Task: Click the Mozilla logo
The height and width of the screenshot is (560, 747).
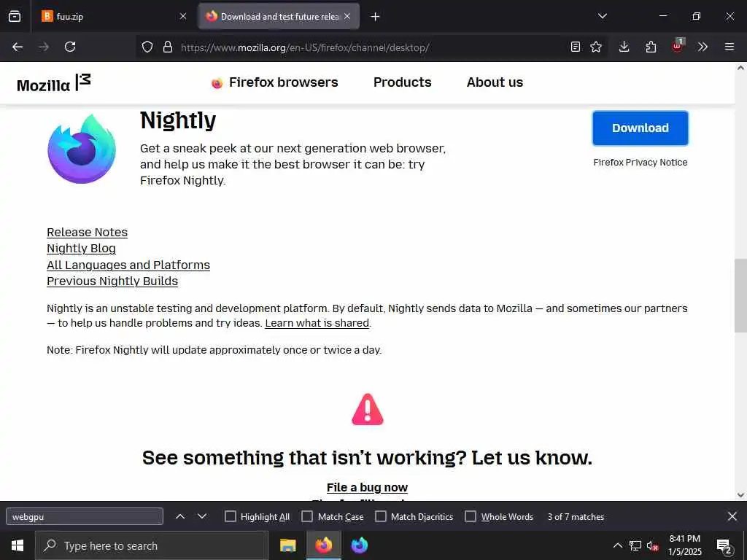Action: (54, 83)
